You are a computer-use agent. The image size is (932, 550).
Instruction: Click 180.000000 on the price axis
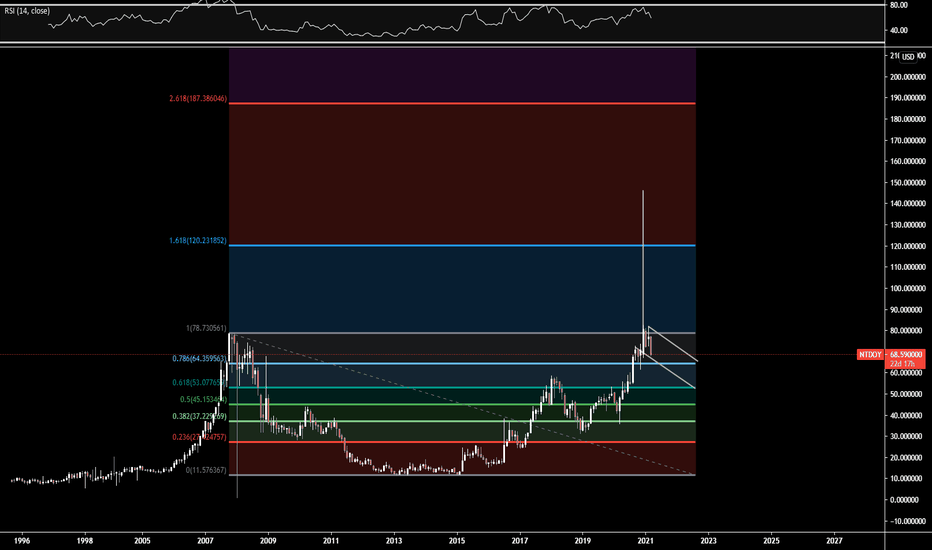click(x=908, y=119)
